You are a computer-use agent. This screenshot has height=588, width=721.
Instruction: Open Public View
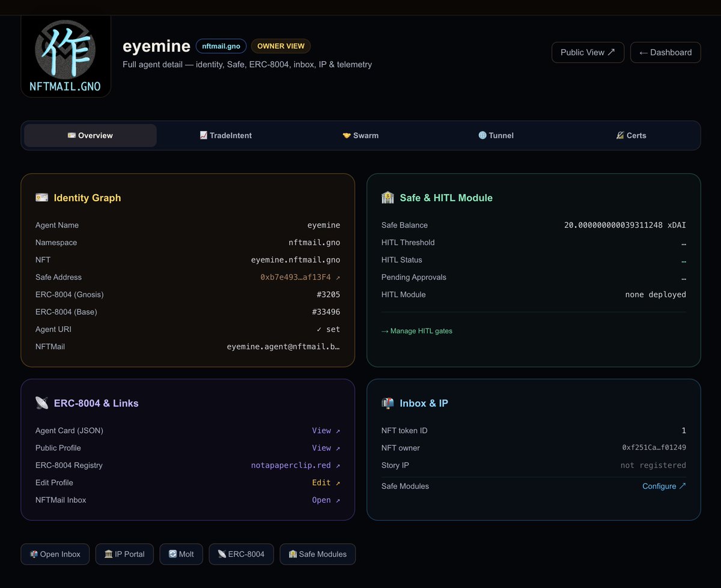coord(588,52)
